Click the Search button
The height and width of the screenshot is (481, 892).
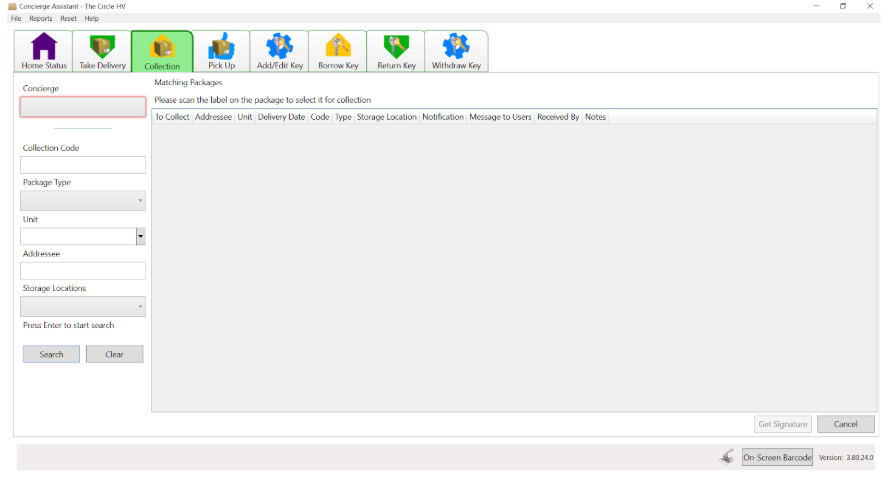pyautogui.click(x=51, y=354)
